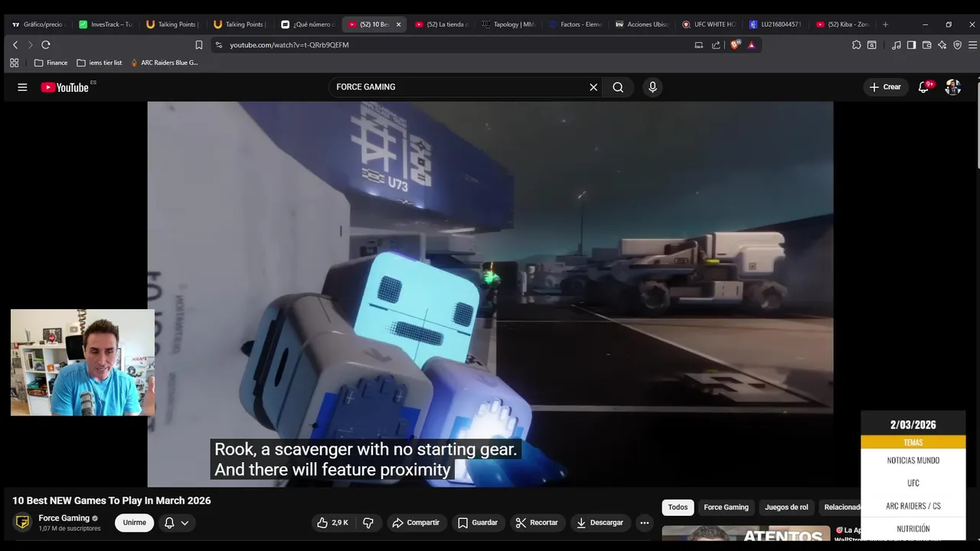Open the Force Gaming channel avatar

pos(23,523)
